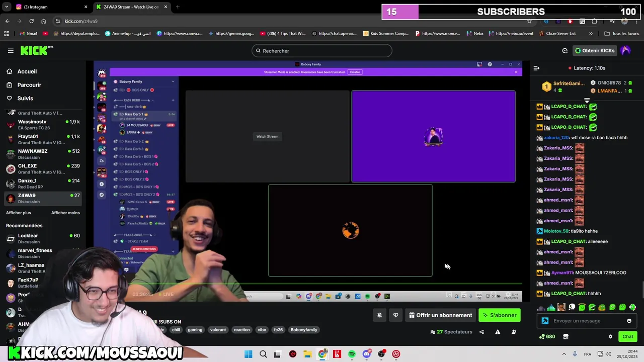Open the emoji picker in chat input
644x362 pixels.
[x=629, y=321]
